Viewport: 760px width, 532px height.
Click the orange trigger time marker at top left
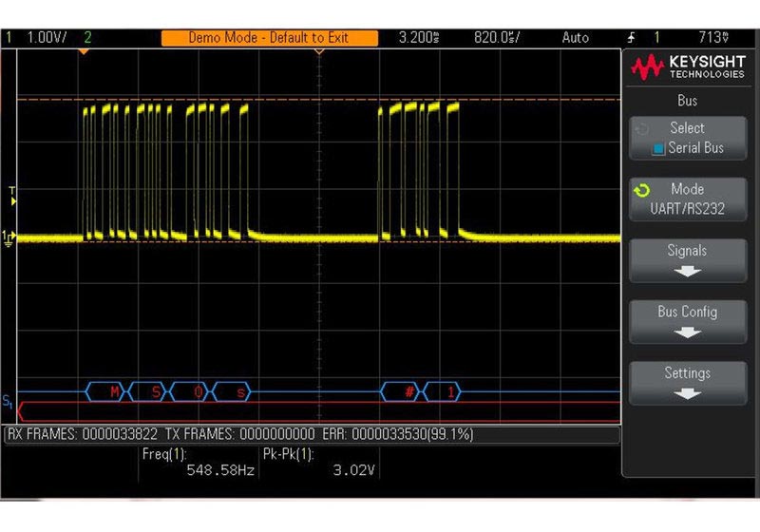pyautogui.click(x=84, y=51)
